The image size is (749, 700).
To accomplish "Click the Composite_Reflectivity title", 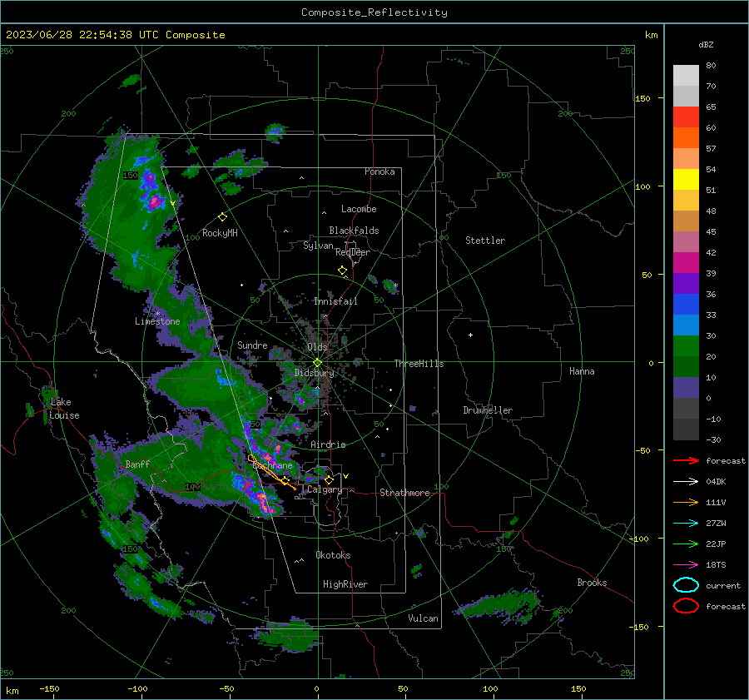I will tap(374, 12).
